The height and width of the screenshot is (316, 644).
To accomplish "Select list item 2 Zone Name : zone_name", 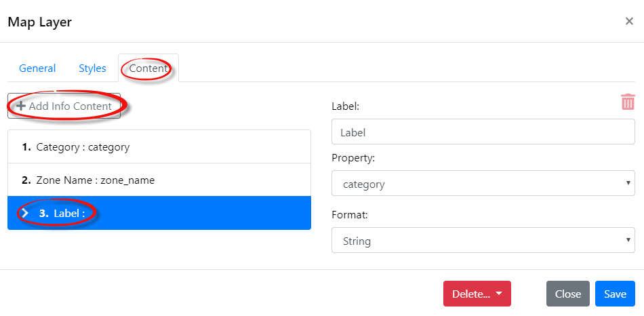I will click(159, 180).
